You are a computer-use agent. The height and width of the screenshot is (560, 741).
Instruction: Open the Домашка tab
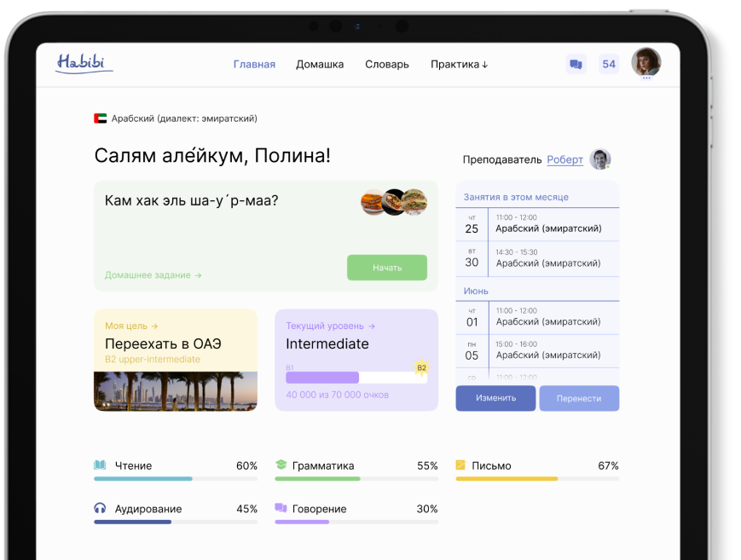click(320, 64)
